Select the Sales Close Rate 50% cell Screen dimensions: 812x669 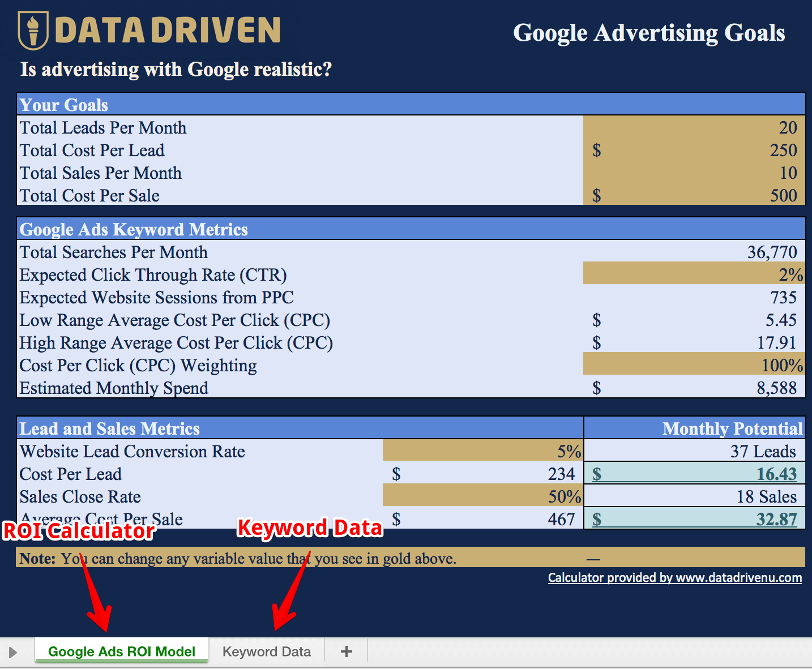coord(483,495)
